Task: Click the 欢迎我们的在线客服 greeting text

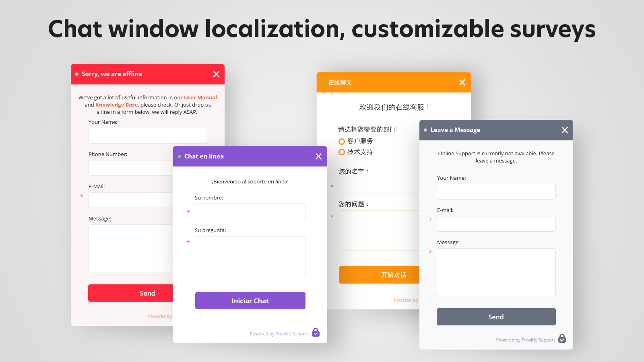Action: click(394, 107)
